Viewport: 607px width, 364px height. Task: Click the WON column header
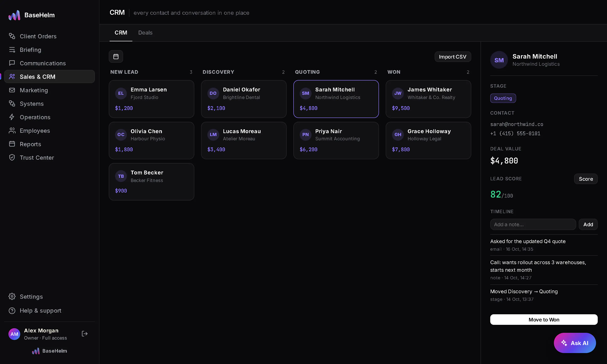click(394, 72)
